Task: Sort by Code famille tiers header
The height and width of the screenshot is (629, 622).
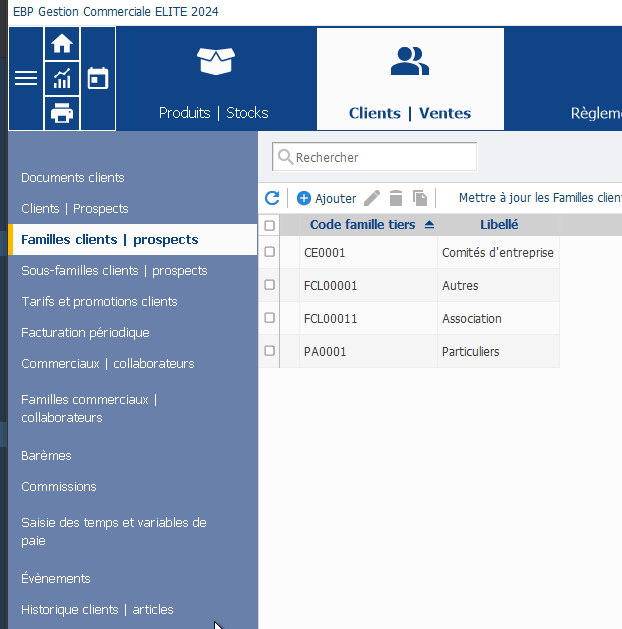Action: 363,225
